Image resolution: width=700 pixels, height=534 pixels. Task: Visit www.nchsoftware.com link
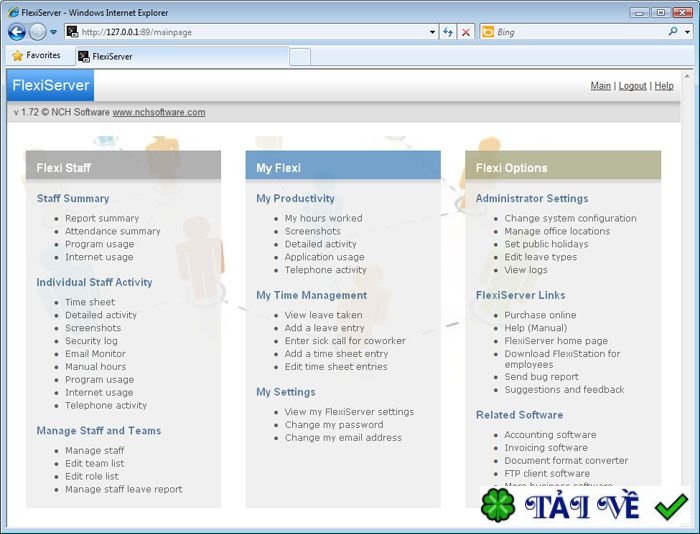pos(158,112)
